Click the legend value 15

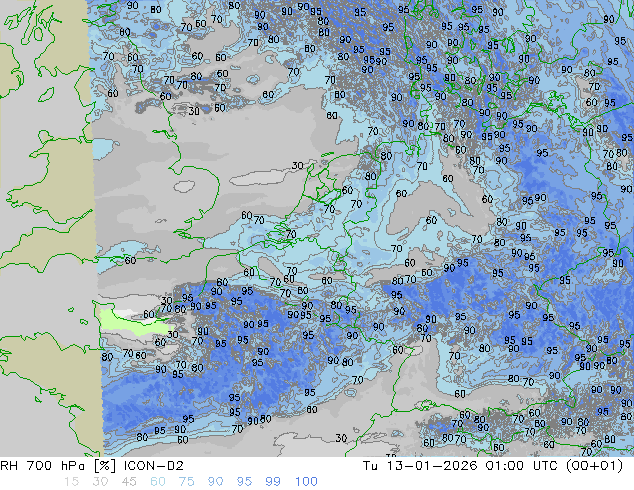pyautogui.click(x=71, y=482)
